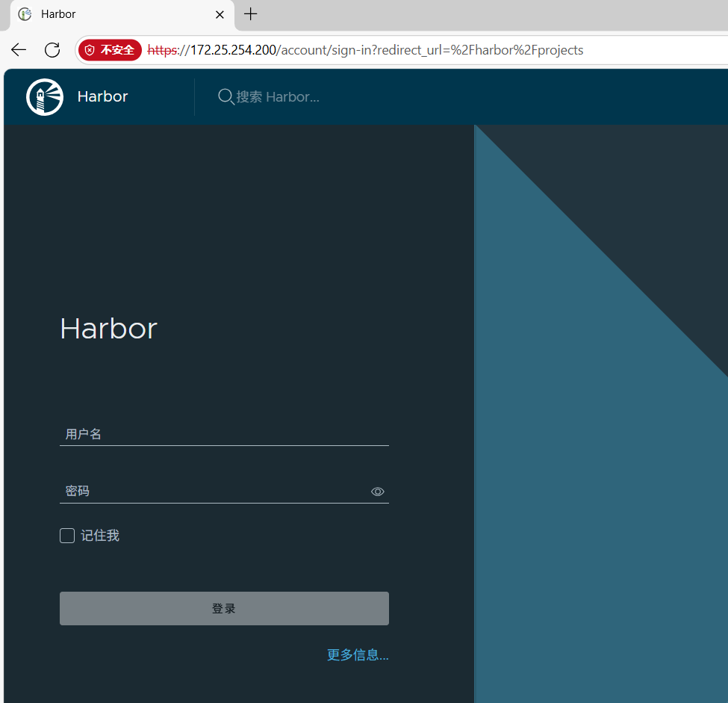This screenshot has width=728, height=703.
Task: Open the 更多信息... link
Action: coord(358,654)
